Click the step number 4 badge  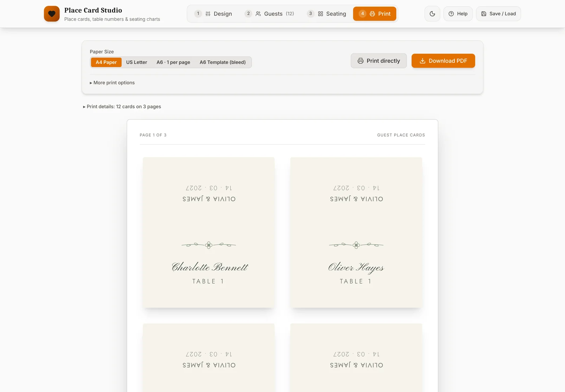[x=362, y=14]
